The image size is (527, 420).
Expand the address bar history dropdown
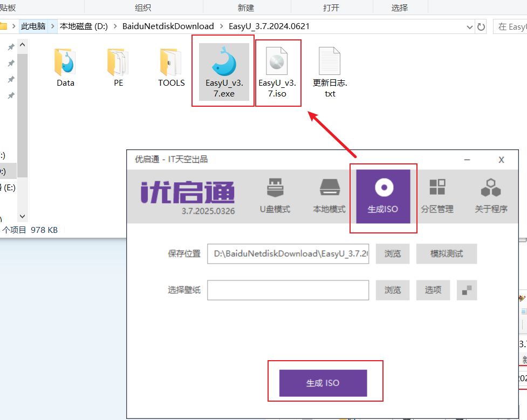pyautogui.click(x=469, y=26)
